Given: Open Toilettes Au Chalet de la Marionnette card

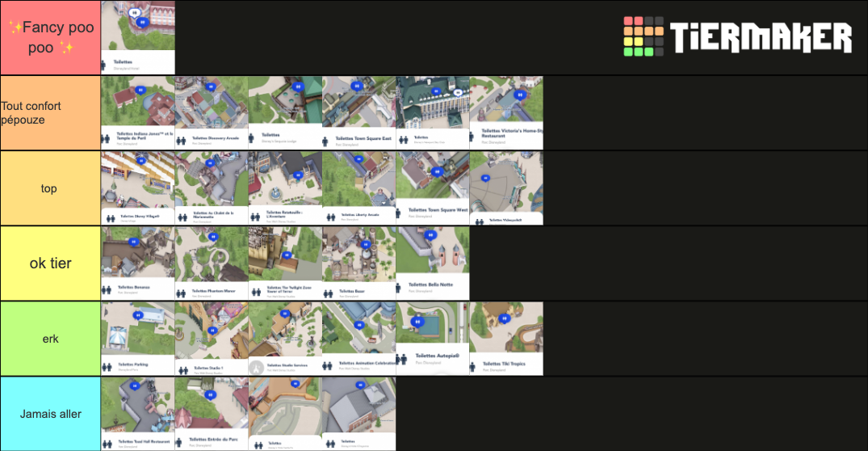Looking at the screenshot, I should click(212, 188).
